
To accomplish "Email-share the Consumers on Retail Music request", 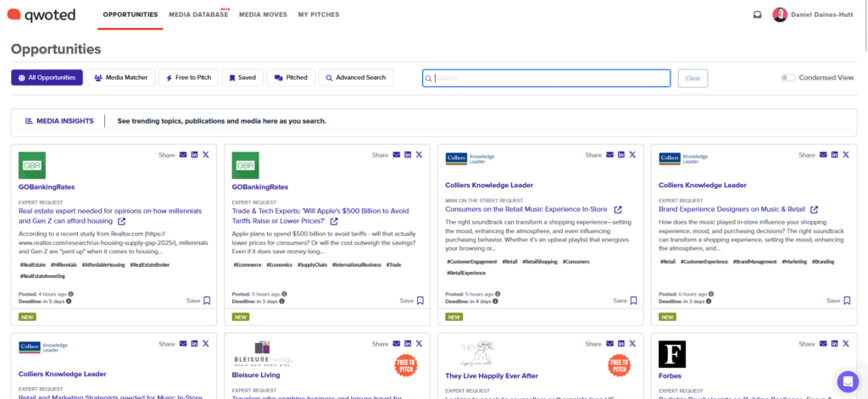I will coord(610,155).
